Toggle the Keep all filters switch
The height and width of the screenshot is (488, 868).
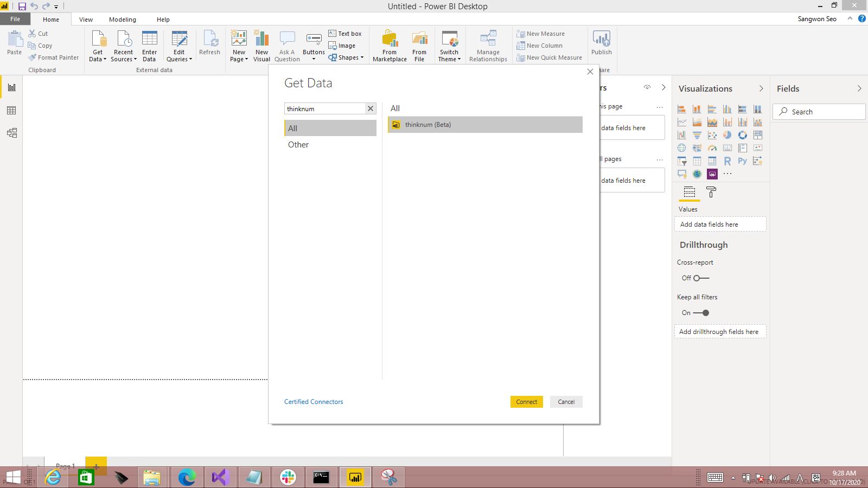[x=701, y=313]
